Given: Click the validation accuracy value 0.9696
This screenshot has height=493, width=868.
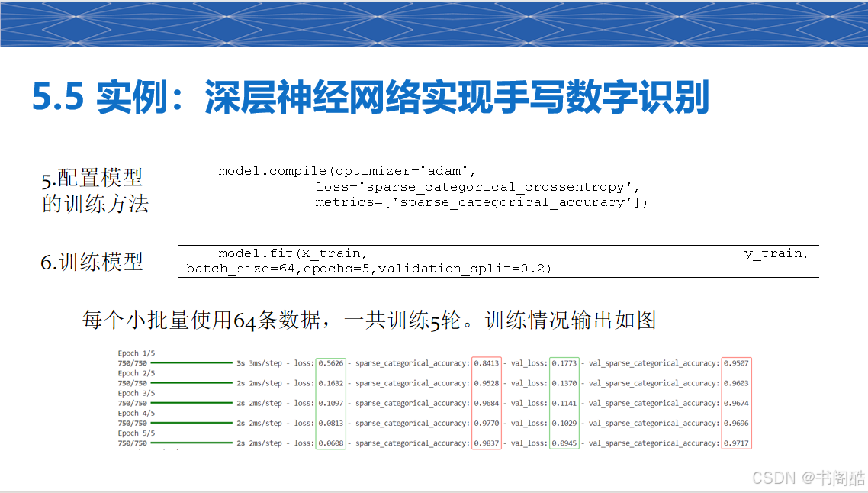Looking at the screenshot, I should pyautogui.click(x=736, y=424).
